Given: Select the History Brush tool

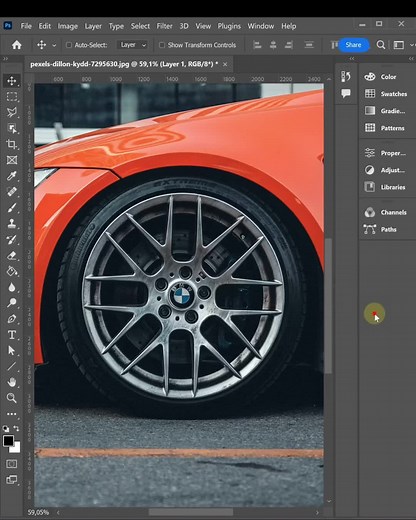Looking at the screenshot, I should tap(12, 239).
